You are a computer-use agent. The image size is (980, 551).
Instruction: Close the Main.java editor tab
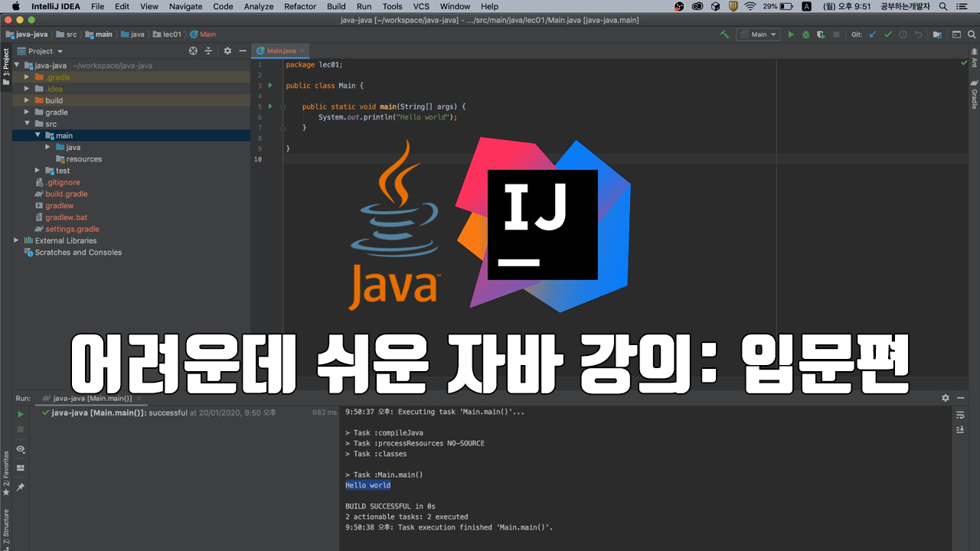[x=302, y=51]
